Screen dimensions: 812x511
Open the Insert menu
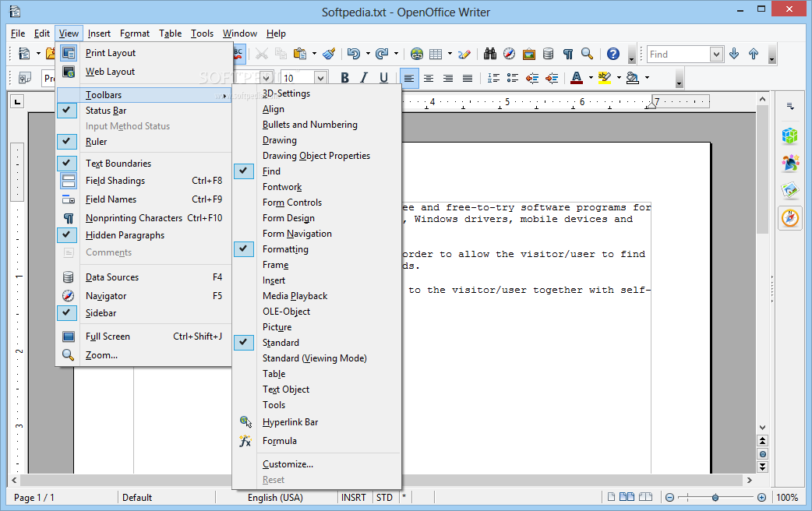click(x=99, y=33)
